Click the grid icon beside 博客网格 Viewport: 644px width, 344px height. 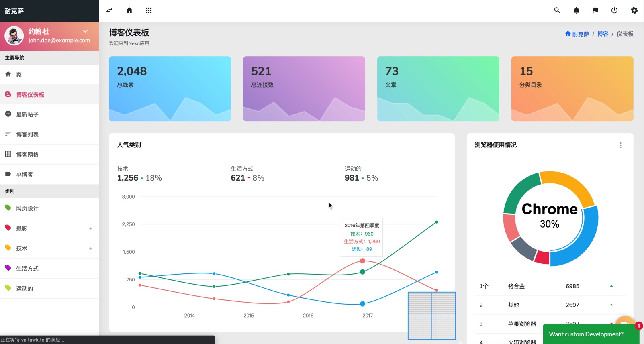pos(8,154)
